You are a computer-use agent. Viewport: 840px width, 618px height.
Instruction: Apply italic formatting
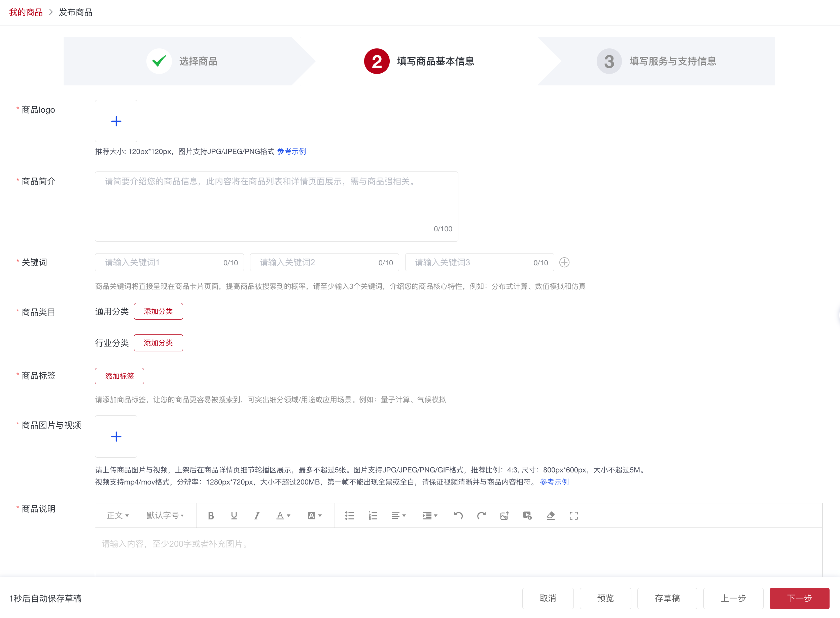click(256, 515)
